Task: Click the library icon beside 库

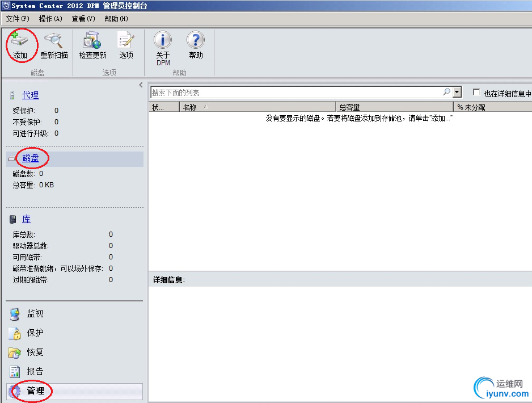Action: pos(13,219)
